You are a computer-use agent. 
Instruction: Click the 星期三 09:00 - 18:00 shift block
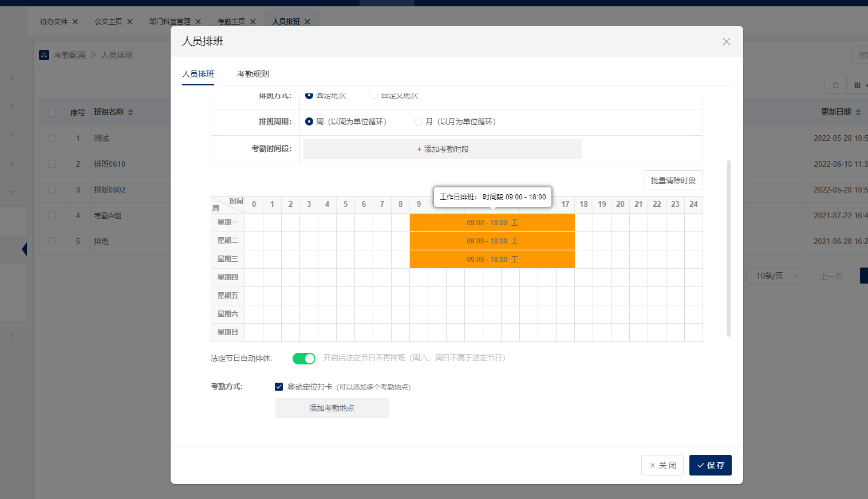point(492,260)
